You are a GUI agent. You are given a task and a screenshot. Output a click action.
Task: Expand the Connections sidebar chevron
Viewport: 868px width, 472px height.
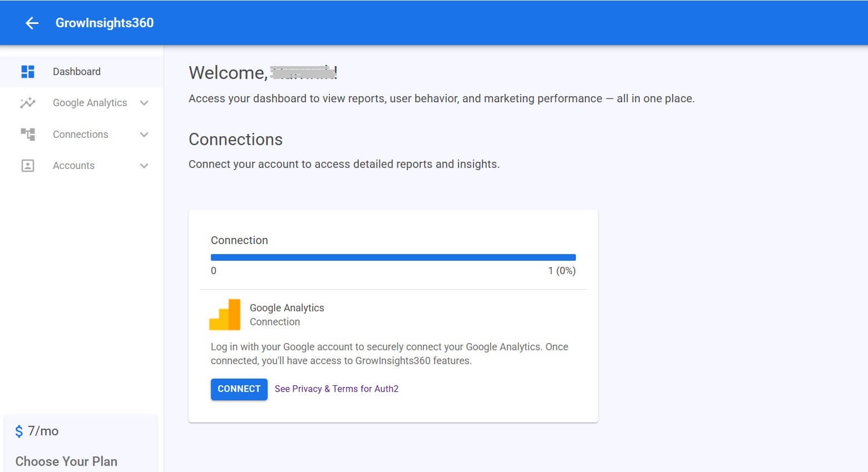click(x=144, y=135)
